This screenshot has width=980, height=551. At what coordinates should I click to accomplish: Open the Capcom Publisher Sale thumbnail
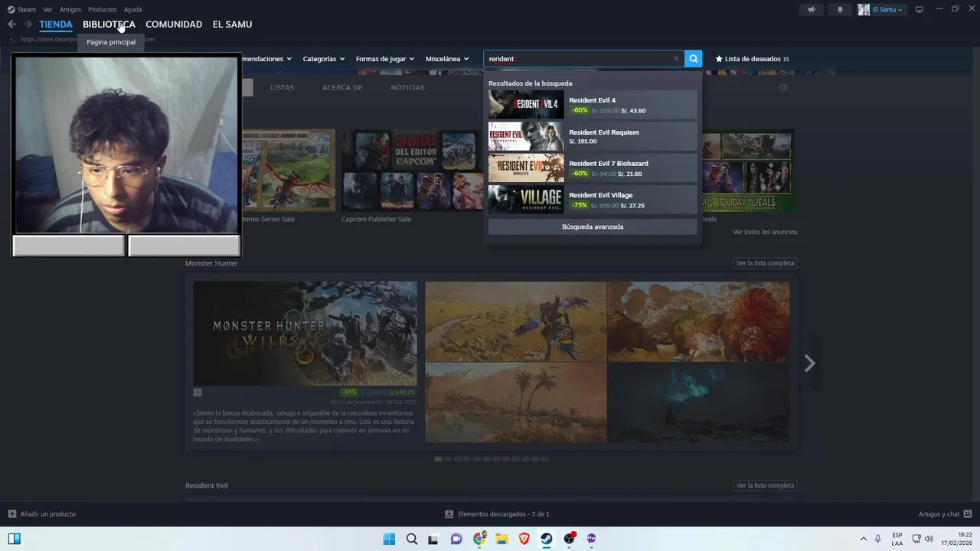point(414,170)
